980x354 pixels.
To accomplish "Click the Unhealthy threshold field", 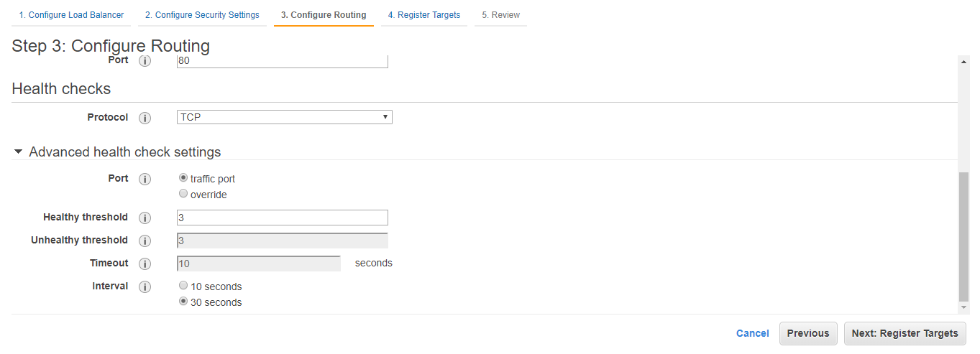I will (283, 241).
